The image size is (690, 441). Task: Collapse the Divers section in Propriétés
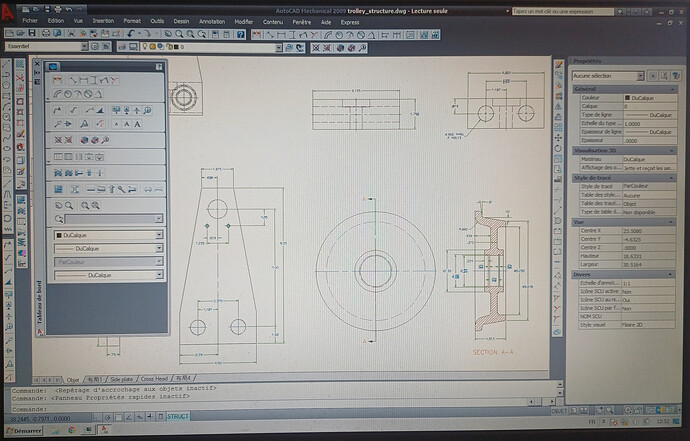(x=671, y=274)
